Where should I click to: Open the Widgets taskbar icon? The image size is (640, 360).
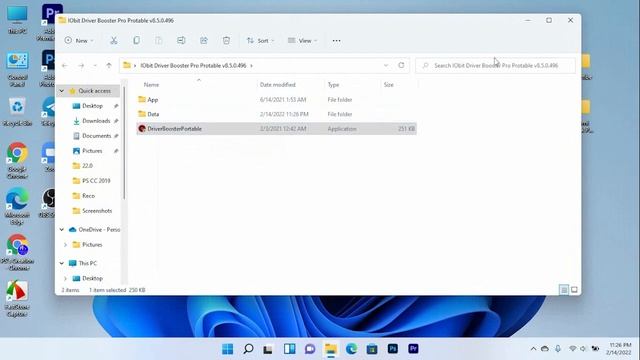point(289,349)
